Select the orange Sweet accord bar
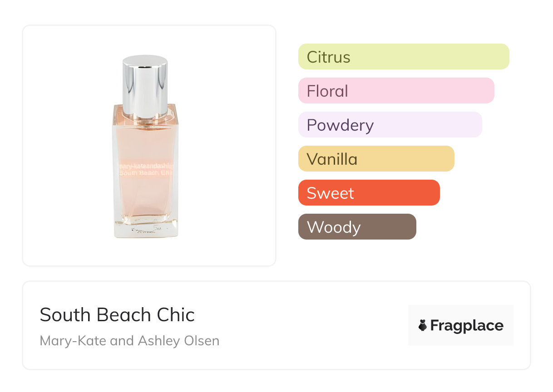553x392 pixels. click(369, 193)
